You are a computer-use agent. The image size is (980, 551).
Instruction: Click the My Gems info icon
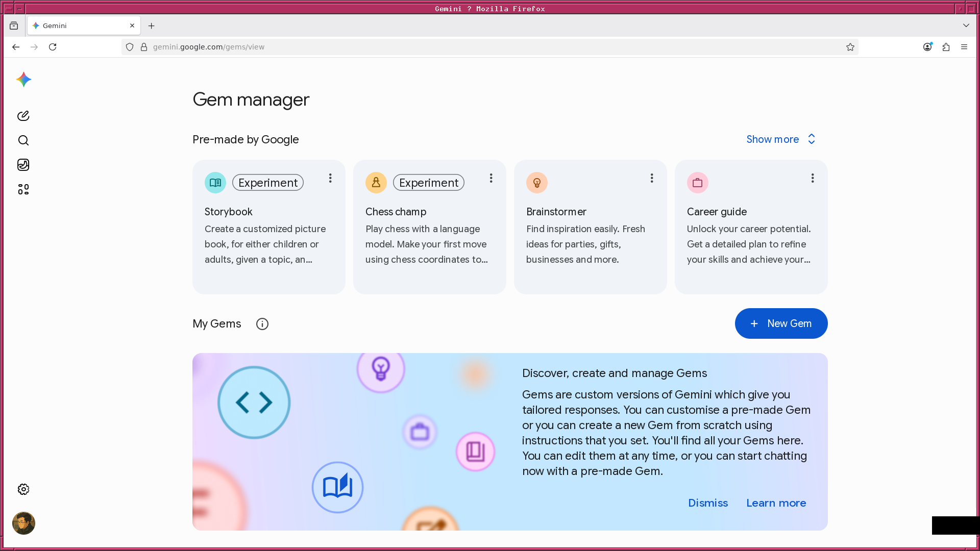(x=262, y=324)
